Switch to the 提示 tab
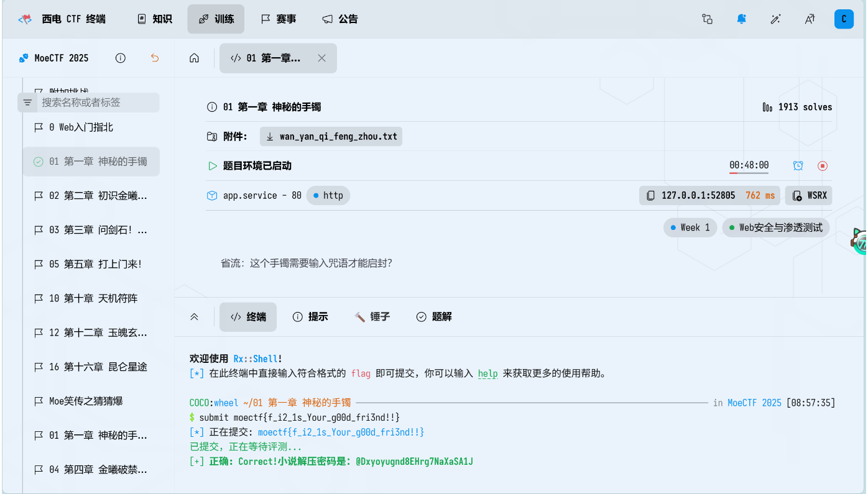The image size is (868, 494). click(x=310, y=316)
